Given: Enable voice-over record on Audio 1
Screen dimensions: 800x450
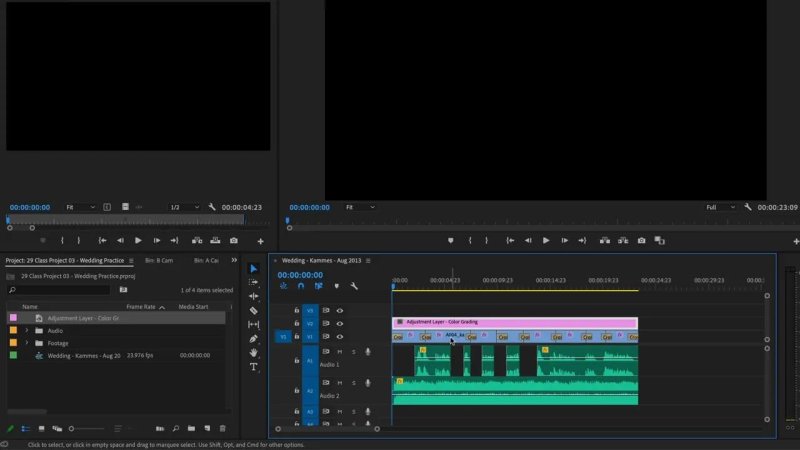Looking at the screenshot, I should click(368, 352).
